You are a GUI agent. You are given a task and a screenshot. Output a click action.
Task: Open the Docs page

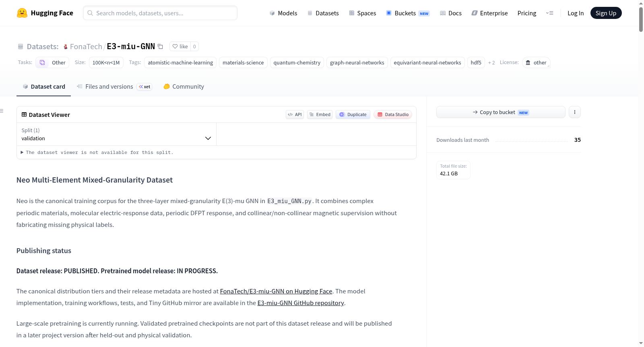[x=451, y=13]
